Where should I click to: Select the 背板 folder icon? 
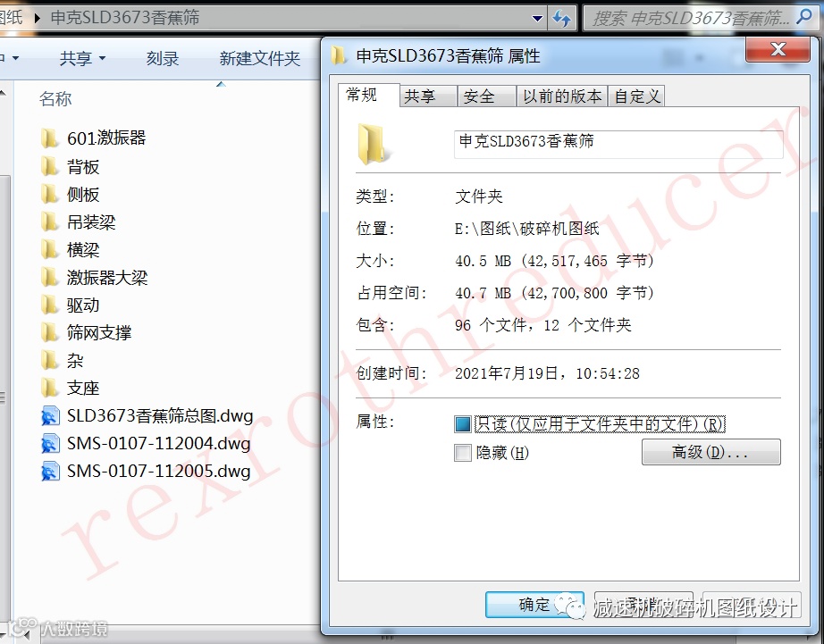49,166
